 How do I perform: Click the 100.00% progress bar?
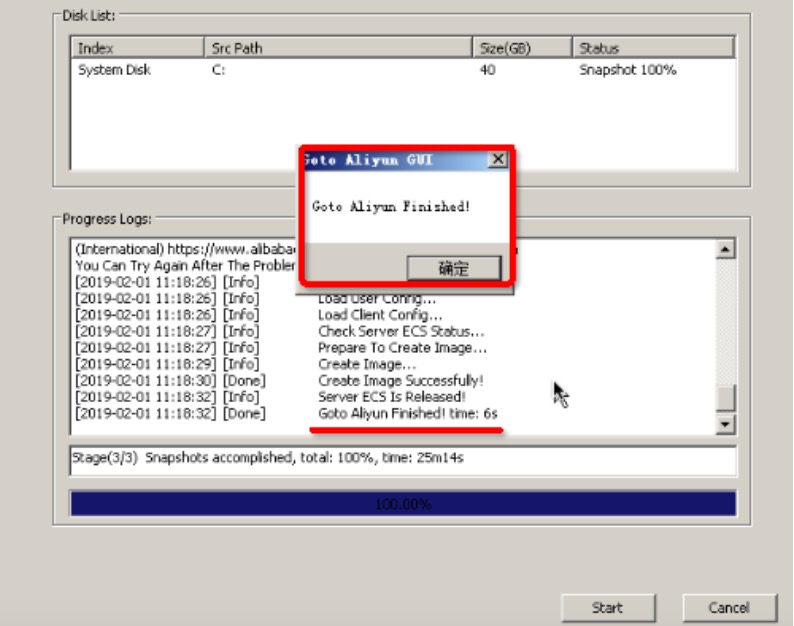(x=403, y=503)
